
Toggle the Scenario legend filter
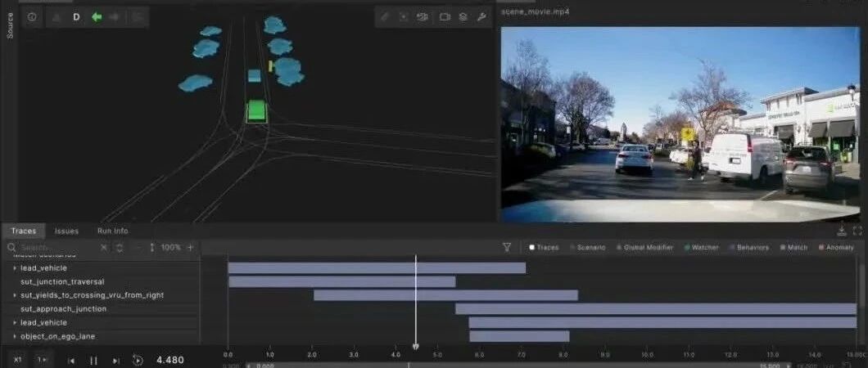pos(588,248)
